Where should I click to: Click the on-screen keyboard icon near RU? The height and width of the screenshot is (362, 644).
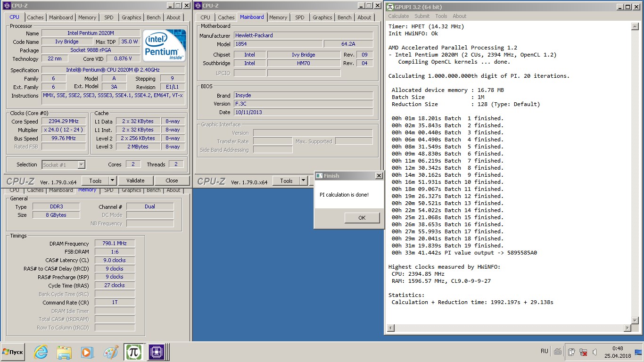558,351
